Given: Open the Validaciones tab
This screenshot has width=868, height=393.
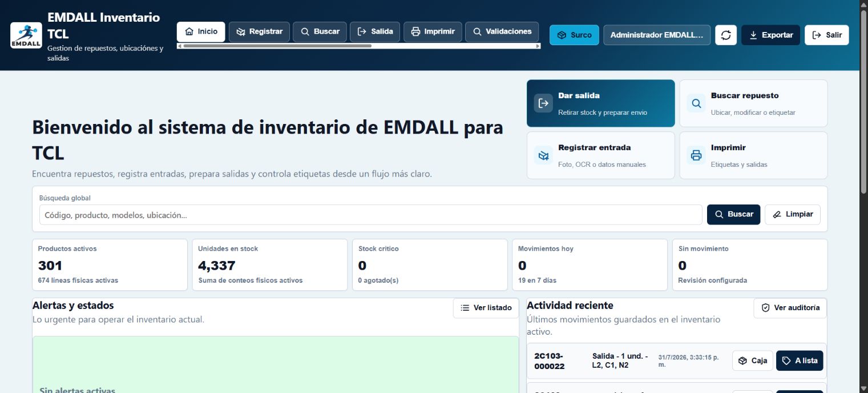Looking at the screenshot, I should (502, 32).
